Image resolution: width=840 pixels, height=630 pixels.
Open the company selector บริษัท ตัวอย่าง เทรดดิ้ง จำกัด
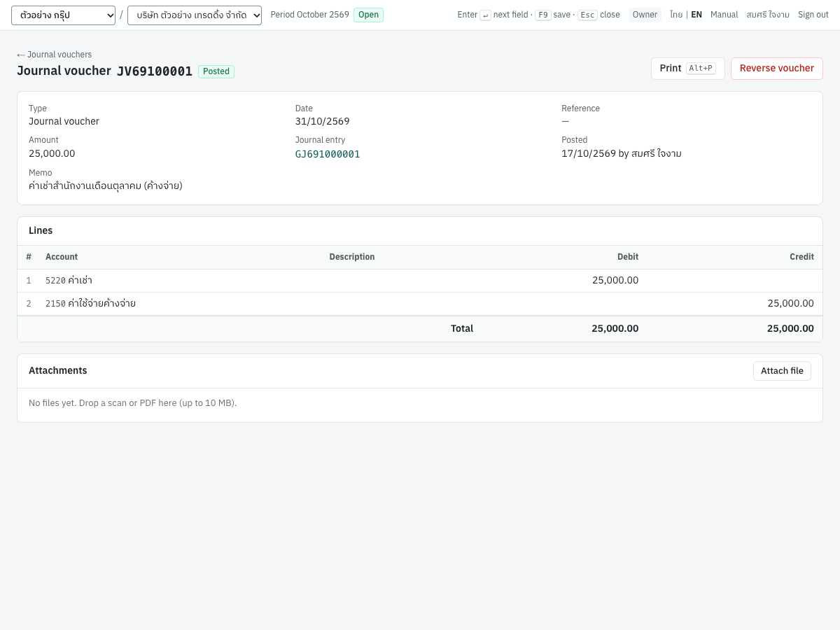(x=195, y=15)
